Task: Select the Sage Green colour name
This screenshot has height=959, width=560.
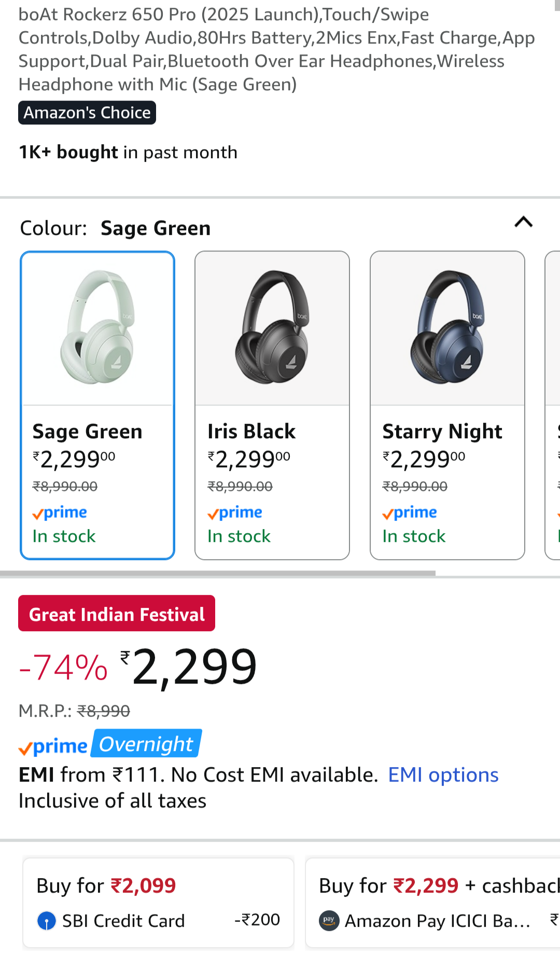Action: (87, 432)
